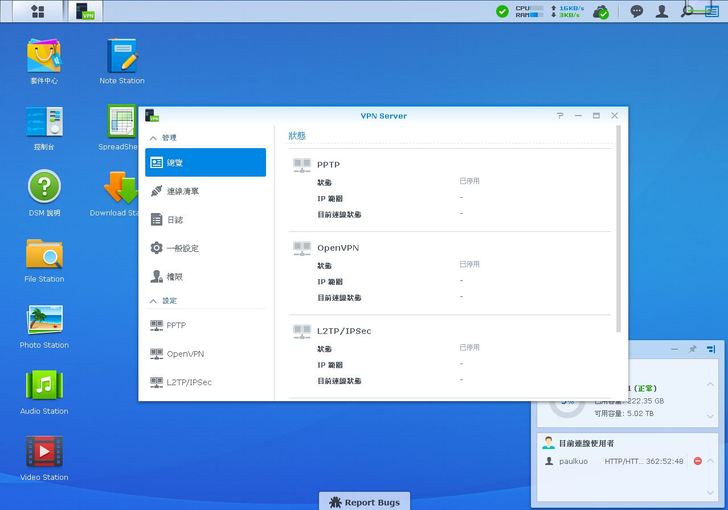Launch the Audio Station desktop icon
This screenshot has height=510, width=728.
click(44, 385)
